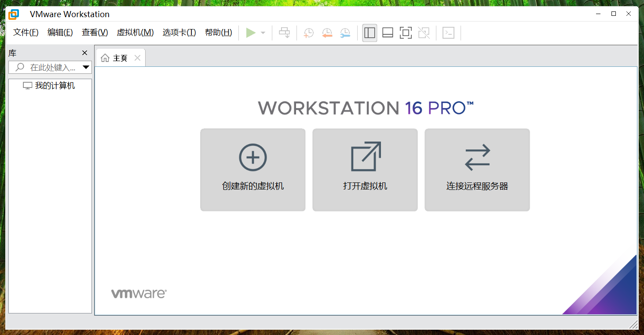The image size is (644, 335).
Task: Expand the library search dropdown arrow
Action: (86, 67)
